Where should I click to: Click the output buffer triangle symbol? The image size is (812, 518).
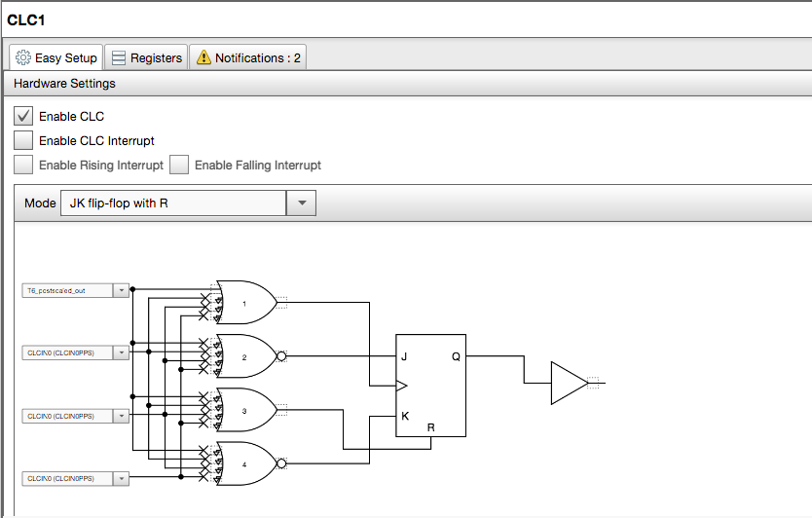pos(568,384)
